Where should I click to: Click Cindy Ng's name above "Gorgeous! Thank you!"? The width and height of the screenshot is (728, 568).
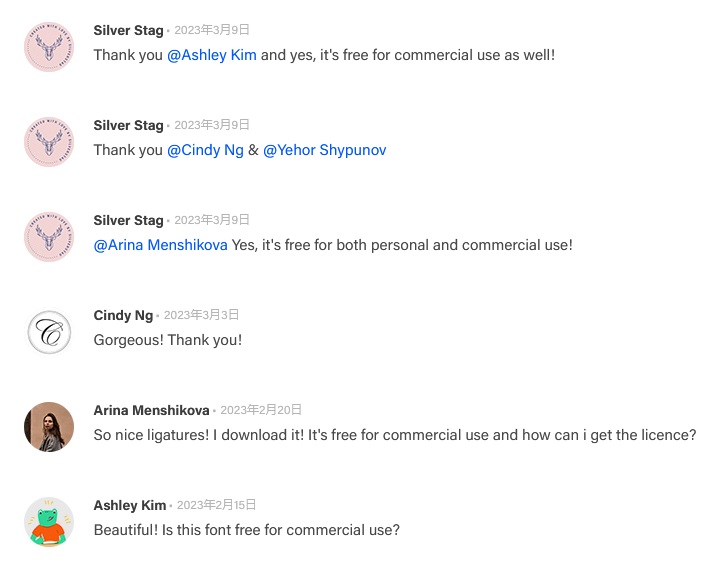123,315
